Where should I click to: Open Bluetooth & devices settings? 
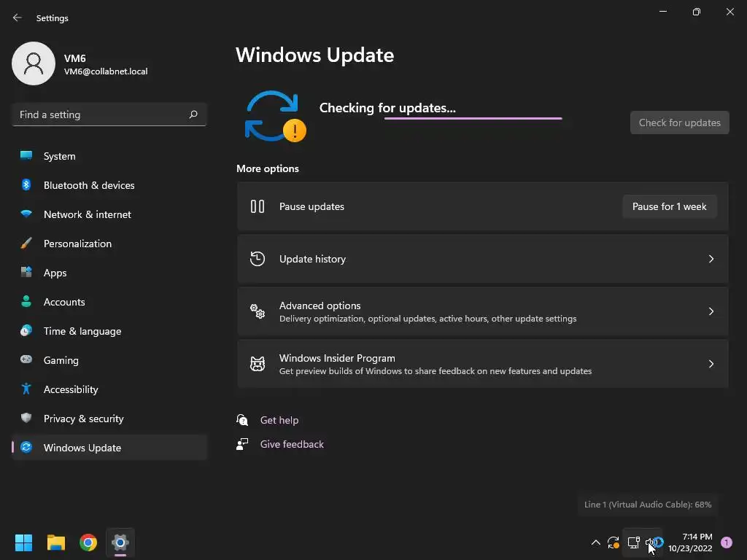coord(109,185)
